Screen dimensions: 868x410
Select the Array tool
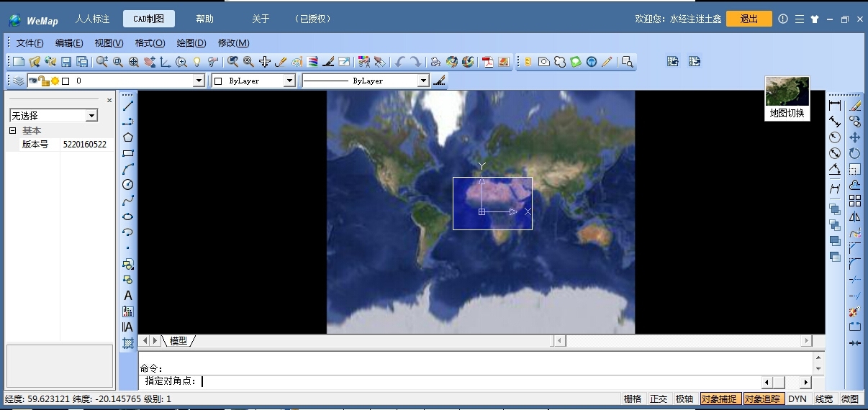click(854, 200)
